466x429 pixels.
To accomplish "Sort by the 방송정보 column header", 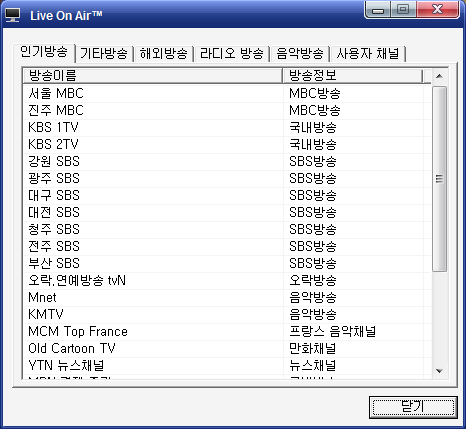I will point(353,76).
